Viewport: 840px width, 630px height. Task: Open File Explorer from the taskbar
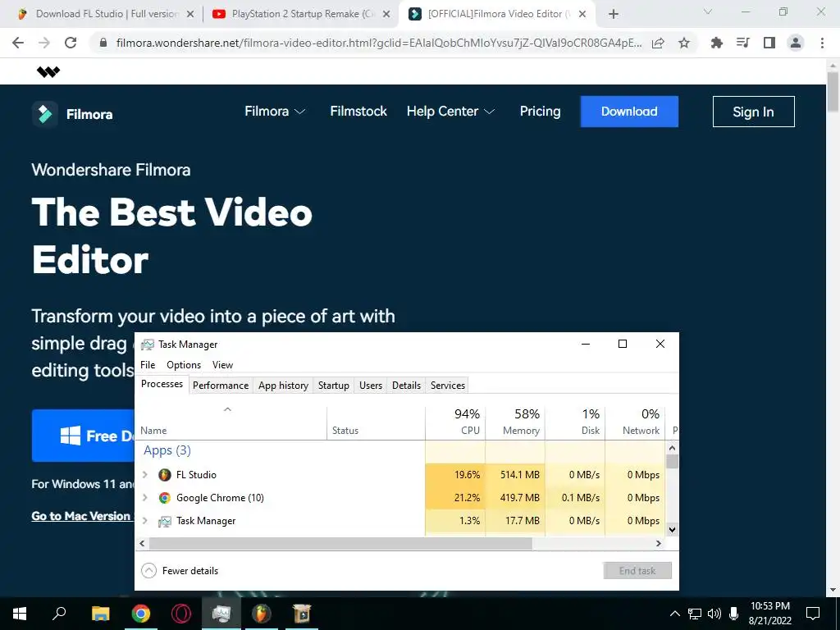[x=100, y=614]
